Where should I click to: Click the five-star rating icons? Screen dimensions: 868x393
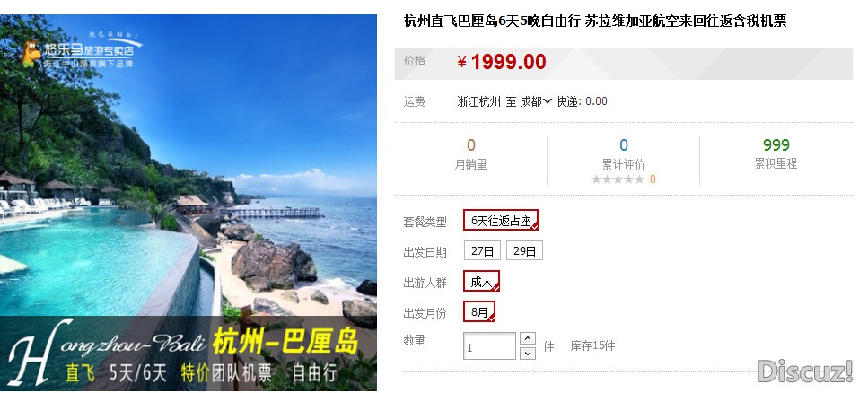point(618,179)
